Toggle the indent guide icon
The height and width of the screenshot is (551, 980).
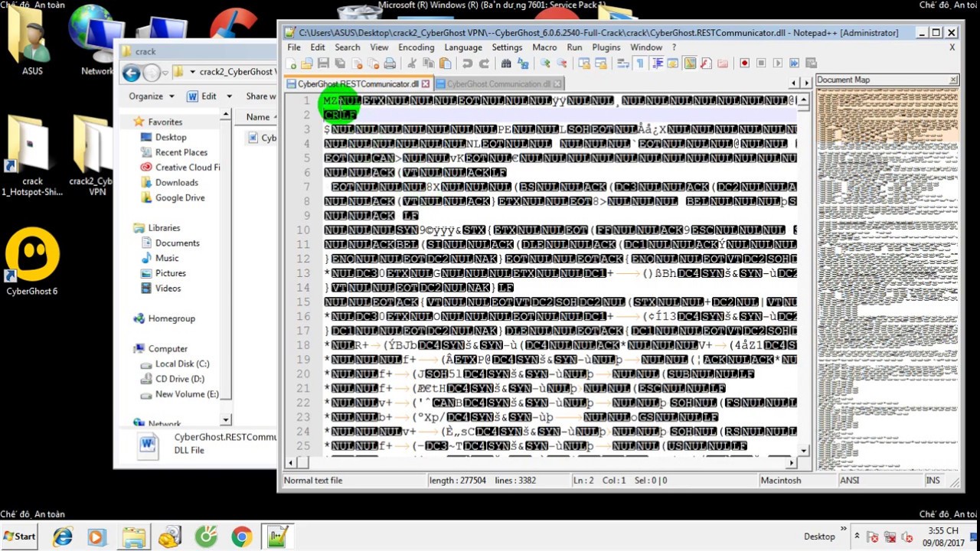[656, 63]
